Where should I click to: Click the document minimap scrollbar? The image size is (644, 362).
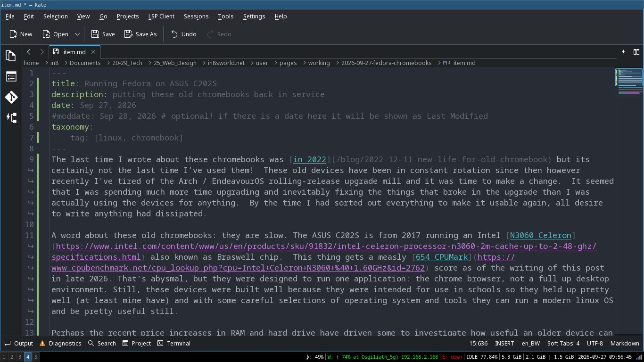pyautogui.click(x=629, y=201)
